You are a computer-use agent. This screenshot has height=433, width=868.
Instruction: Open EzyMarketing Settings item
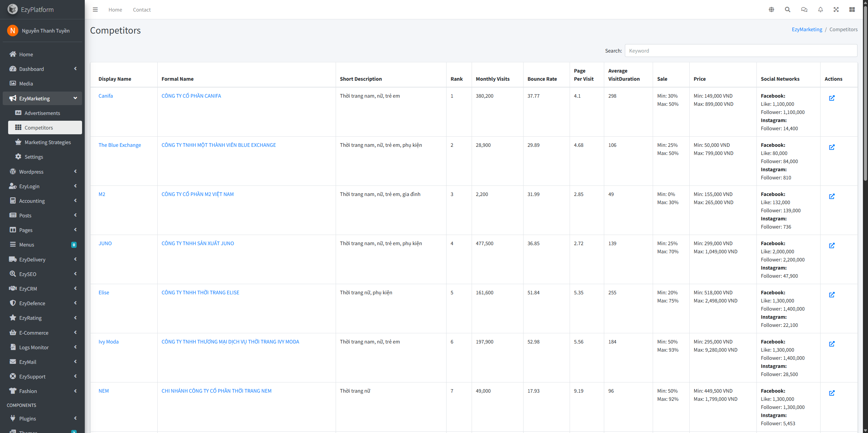click(45, 157)
